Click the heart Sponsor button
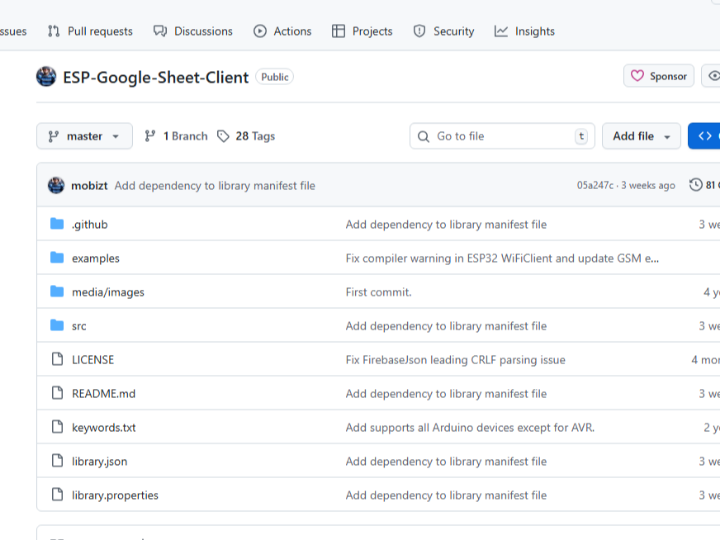Image resolution: width=720 pixels, height=540 pixels. (658, 76)
